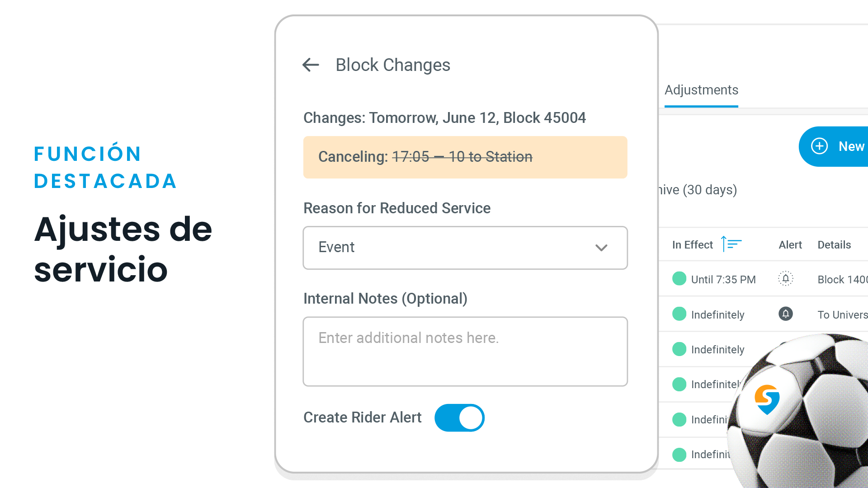
Task: Click the 'Create Rider Alert' label
Action: tap(362, 418)
